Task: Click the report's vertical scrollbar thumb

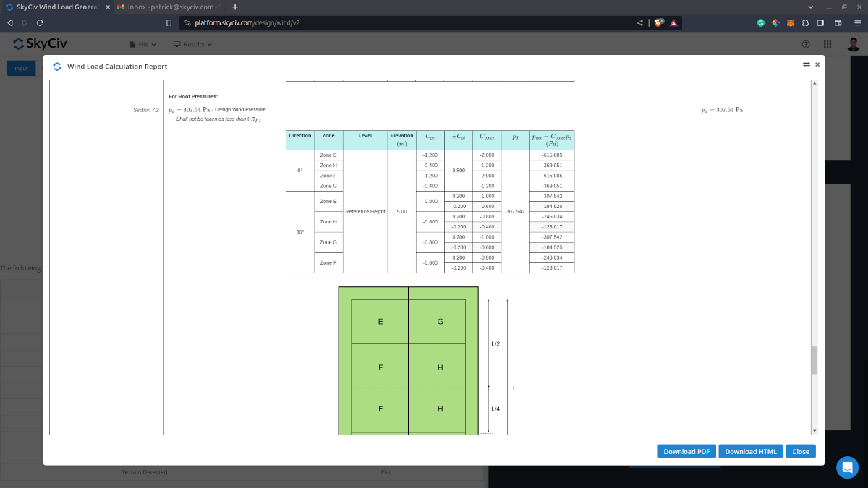Action: point(814,360)
